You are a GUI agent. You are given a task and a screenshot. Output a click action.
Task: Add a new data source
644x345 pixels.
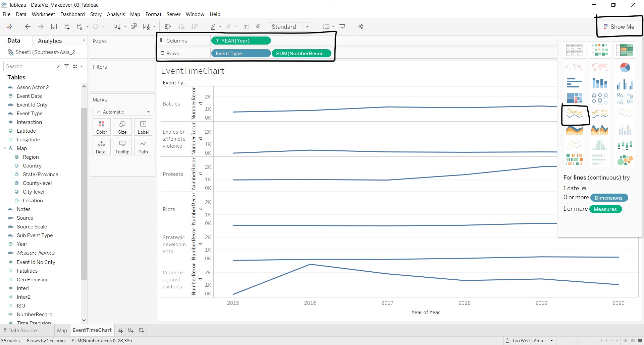[67, 27]
